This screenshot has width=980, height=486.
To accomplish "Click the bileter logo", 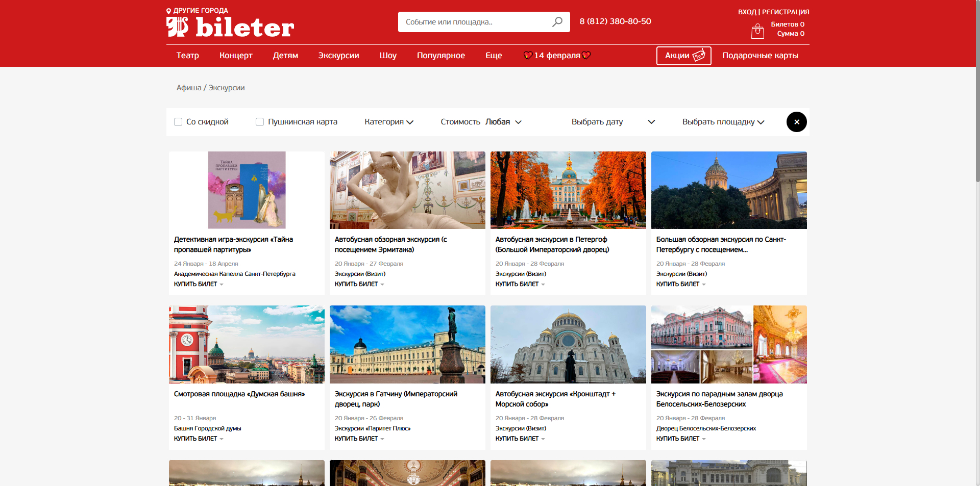I will (x=230, y=27).
